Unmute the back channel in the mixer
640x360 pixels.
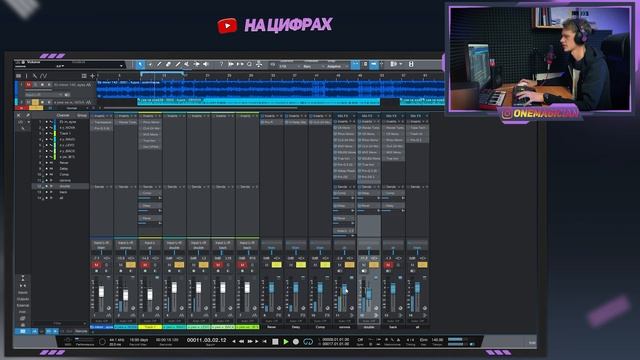(388, 265)
